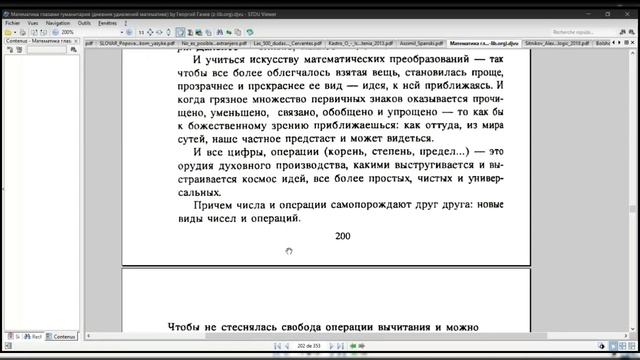Switch to the No_es_posible pdf tab
This screenshot has height=360, width=640.
click(x=214, y=43)
